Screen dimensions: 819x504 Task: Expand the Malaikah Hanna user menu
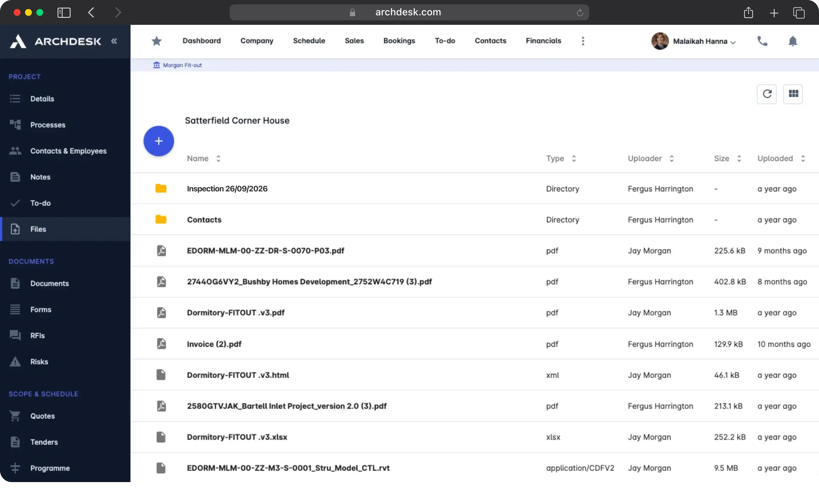coord(704,41)
